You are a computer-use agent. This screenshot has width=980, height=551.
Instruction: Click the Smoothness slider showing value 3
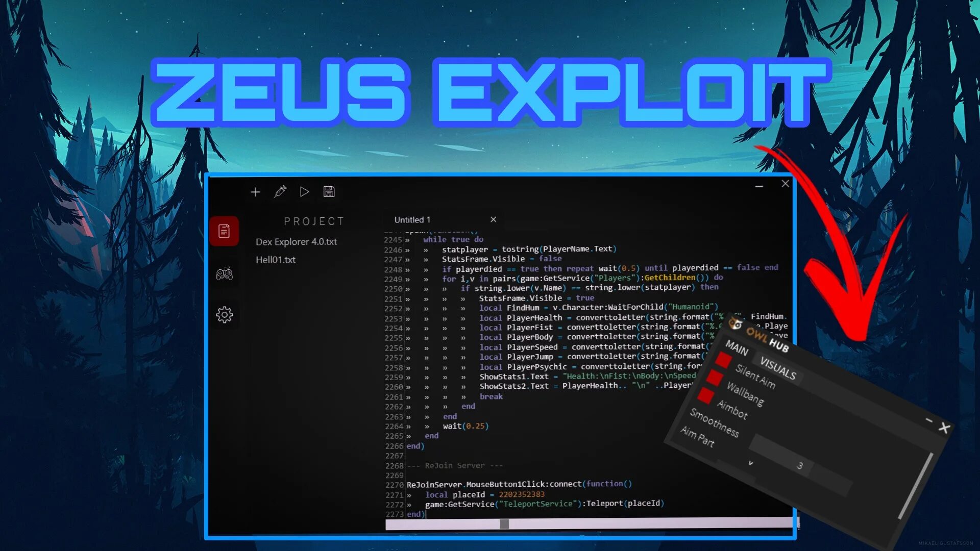(800, 465)
